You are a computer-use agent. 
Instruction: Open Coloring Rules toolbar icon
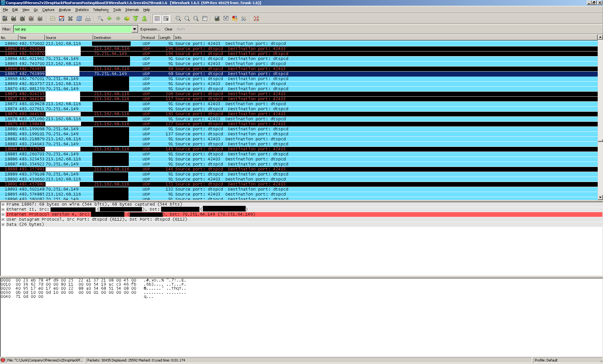coord(235,19)
